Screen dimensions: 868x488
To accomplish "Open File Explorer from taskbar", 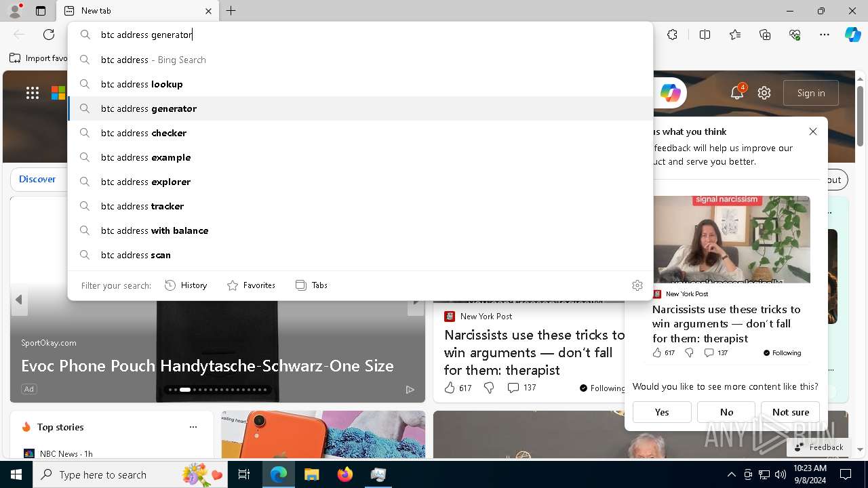I will (x=311, y=474).
